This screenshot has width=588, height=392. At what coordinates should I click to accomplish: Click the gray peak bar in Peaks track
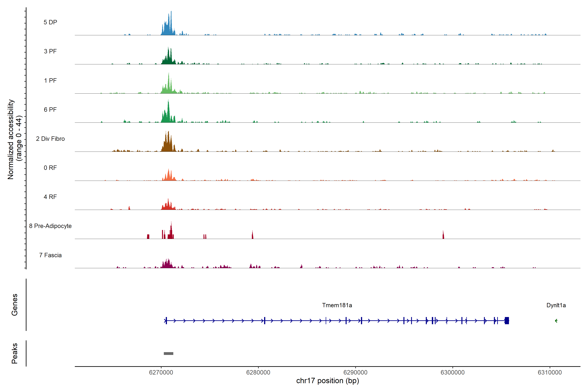tap(168, 353)
